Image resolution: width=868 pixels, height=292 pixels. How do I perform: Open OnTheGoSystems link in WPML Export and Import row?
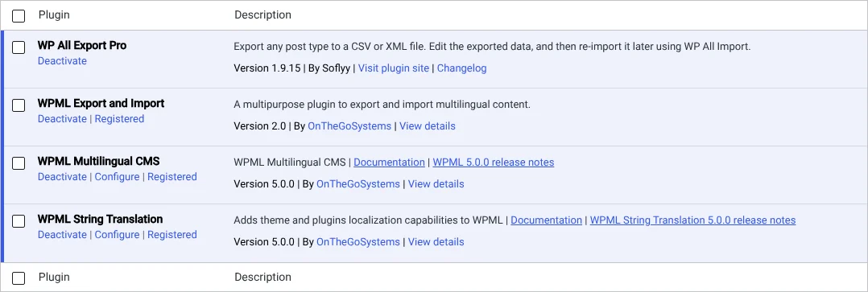[349, 126]
